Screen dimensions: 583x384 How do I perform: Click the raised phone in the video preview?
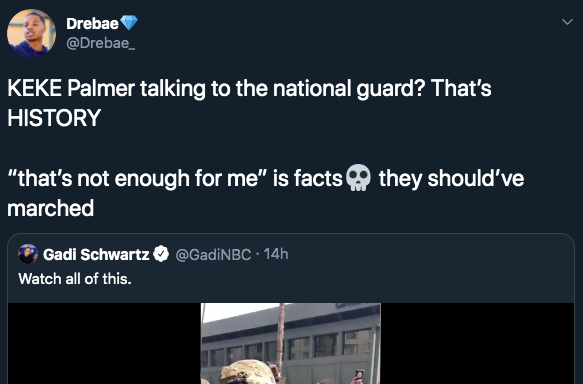(x=360, y=376)
